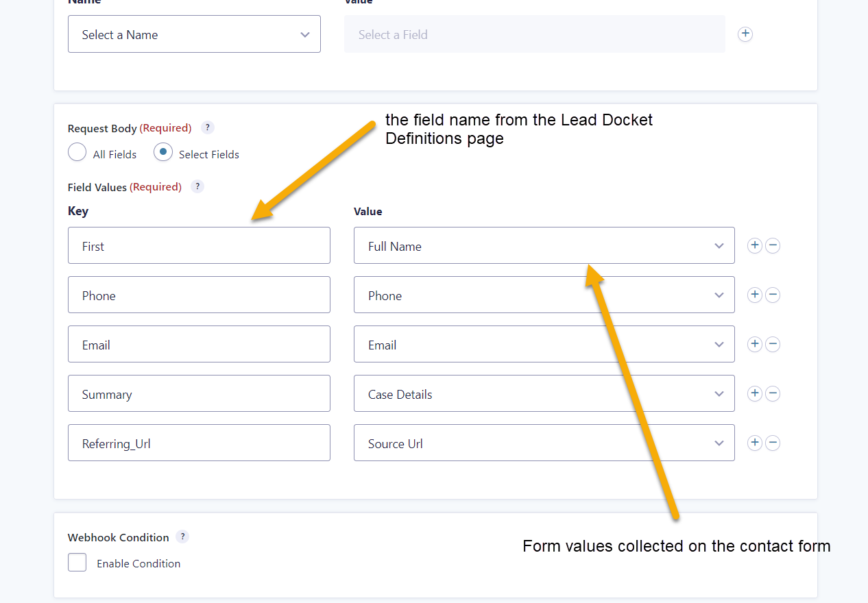The image size is (868, 603).
Task: Open the Case Details dropdown
Action: point(544,393)
